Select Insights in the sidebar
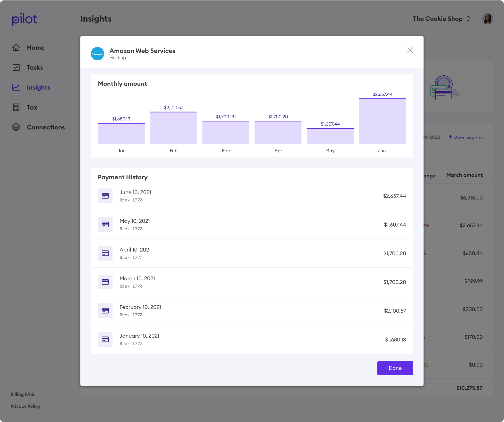504x422 pixels. [x=38, y=87]
